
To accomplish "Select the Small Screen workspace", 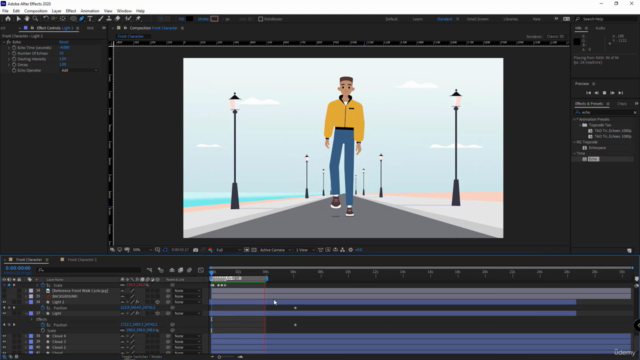I will [x=478, y=19].
